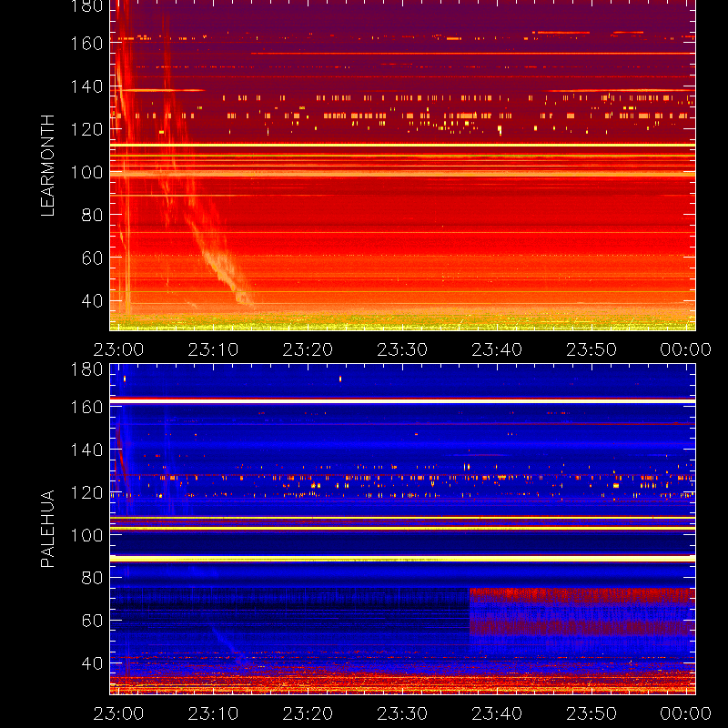Screen dimensions: 728x728
Task: Click the PALEHUA vertical axis label
Action: pyautogui.click(x=47, y=529)
